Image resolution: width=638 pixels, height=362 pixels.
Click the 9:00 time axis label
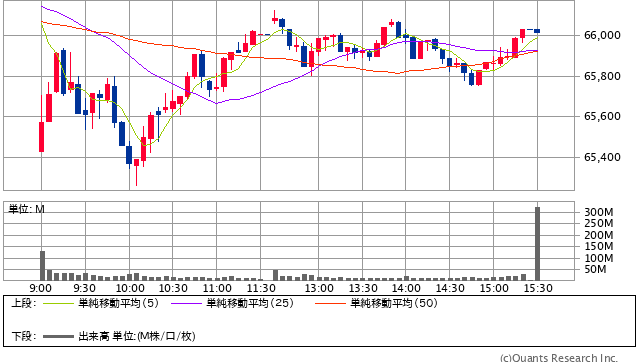coord(41,288)
